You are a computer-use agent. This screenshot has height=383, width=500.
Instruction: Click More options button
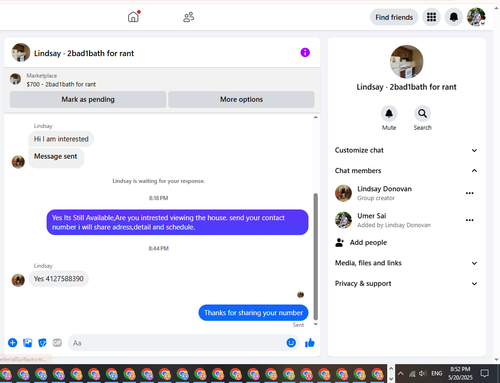[241, 99]
